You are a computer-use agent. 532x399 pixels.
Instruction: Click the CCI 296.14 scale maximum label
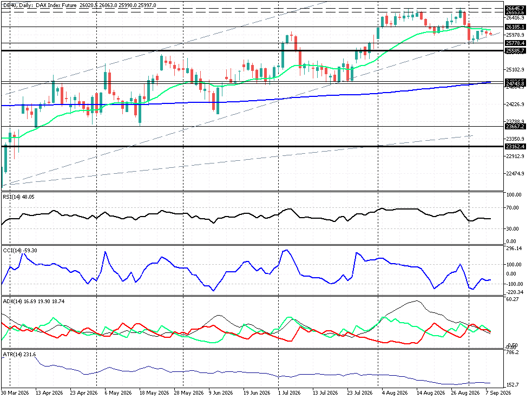[514, 248]
